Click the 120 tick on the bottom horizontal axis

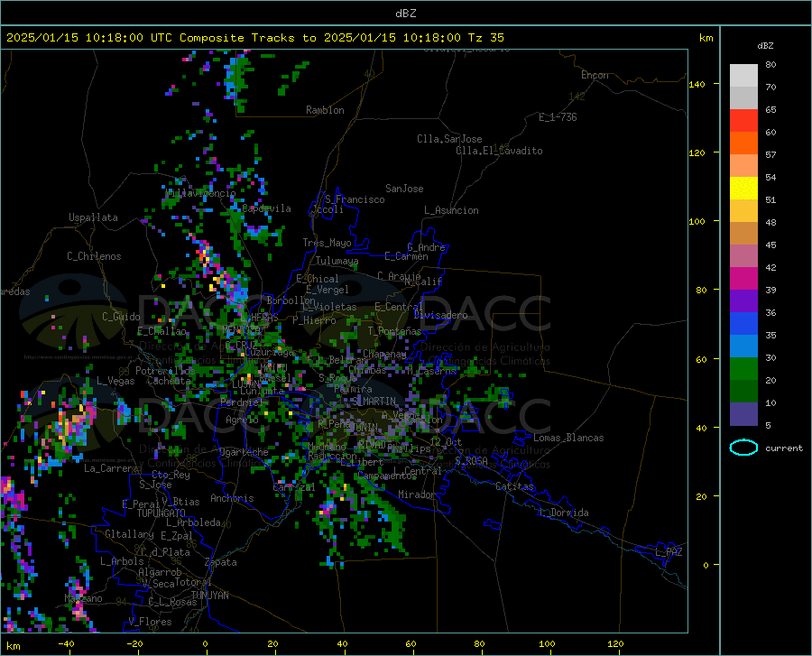coord(615,643)
